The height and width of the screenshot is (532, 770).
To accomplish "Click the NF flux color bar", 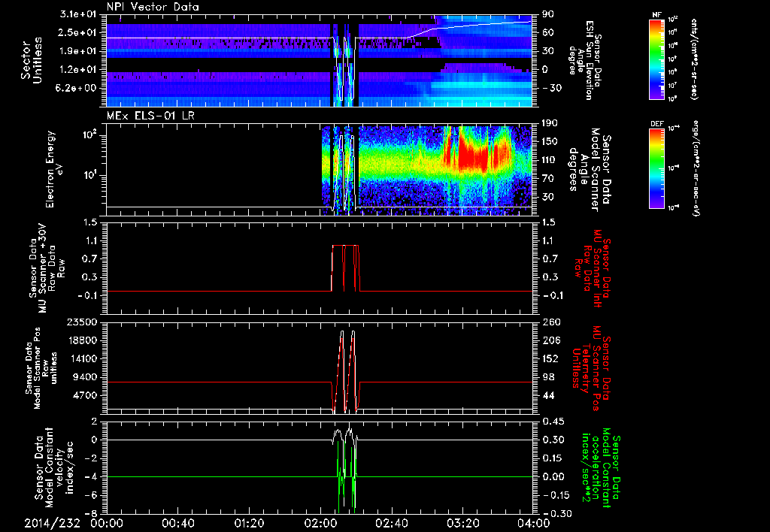I will coord(656,59).
